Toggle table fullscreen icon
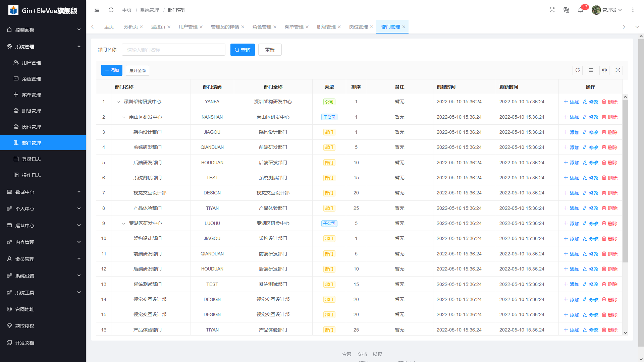The height and width of the screenshot is (362, 644). [618, 70]
